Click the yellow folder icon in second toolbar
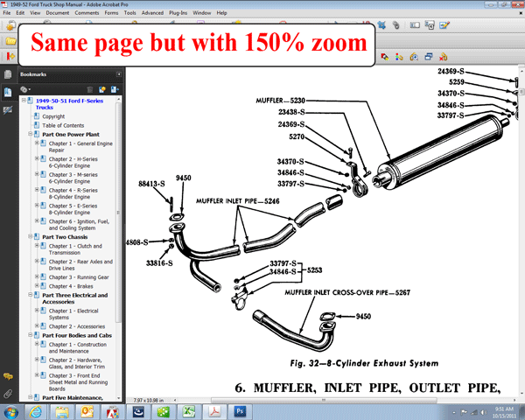525x420 pixels. pos(10,41)
